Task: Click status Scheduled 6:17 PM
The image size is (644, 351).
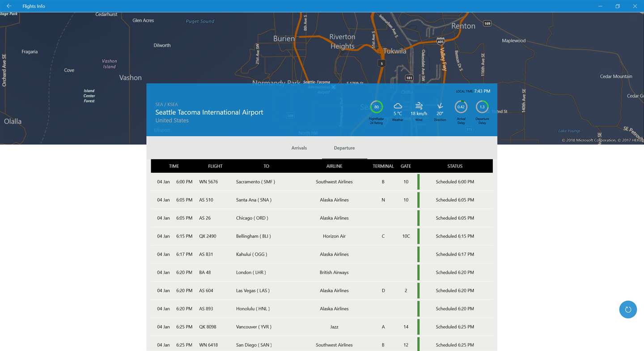Action: pyautogui.click(x=455, y=254)
